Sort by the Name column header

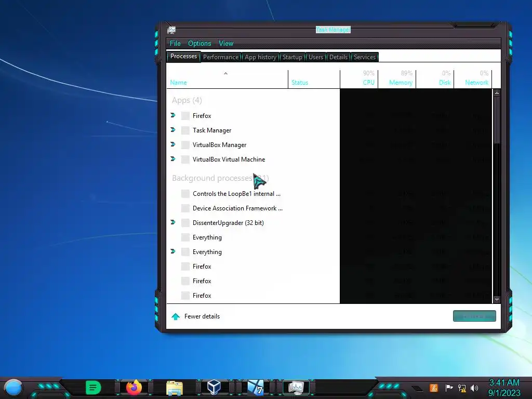pyautogui.click(x=228, y=79)
